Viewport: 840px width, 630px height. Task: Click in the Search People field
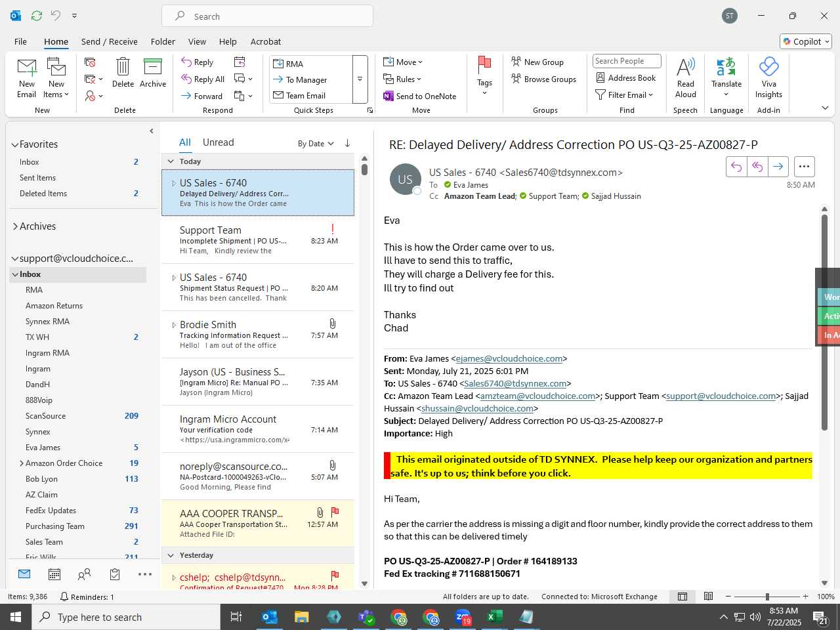[627, 61]
